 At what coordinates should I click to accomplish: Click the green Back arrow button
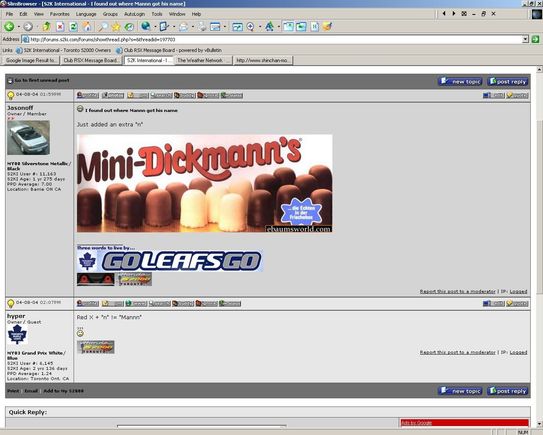pos(9,26)
